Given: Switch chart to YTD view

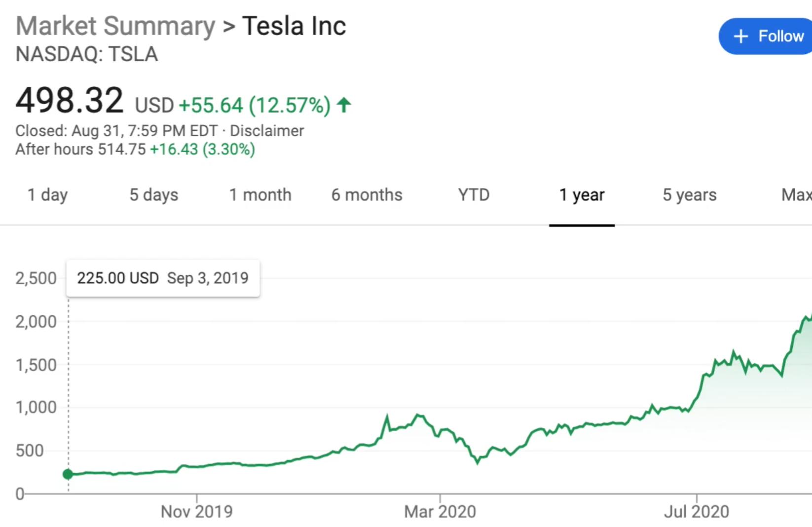Looking at the screenshot, I should (x=474, y=195).
